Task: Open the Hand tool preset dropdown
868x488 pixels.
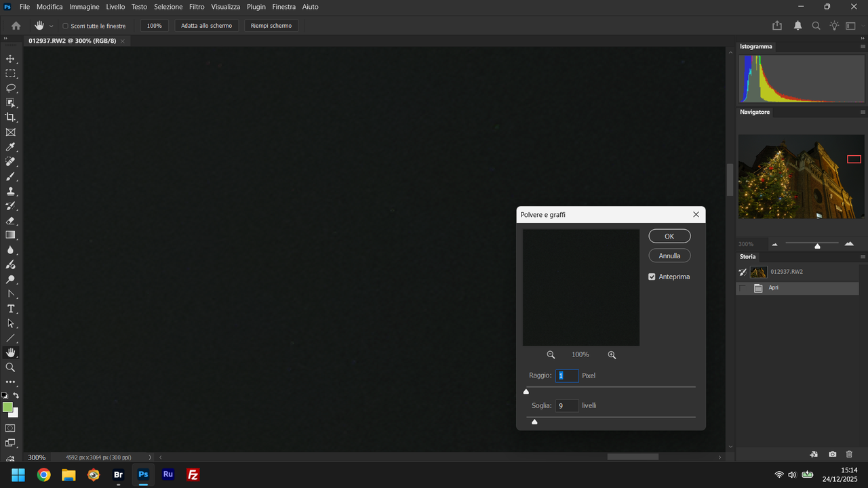Action: pyautogui.click(x=51, y=26)
